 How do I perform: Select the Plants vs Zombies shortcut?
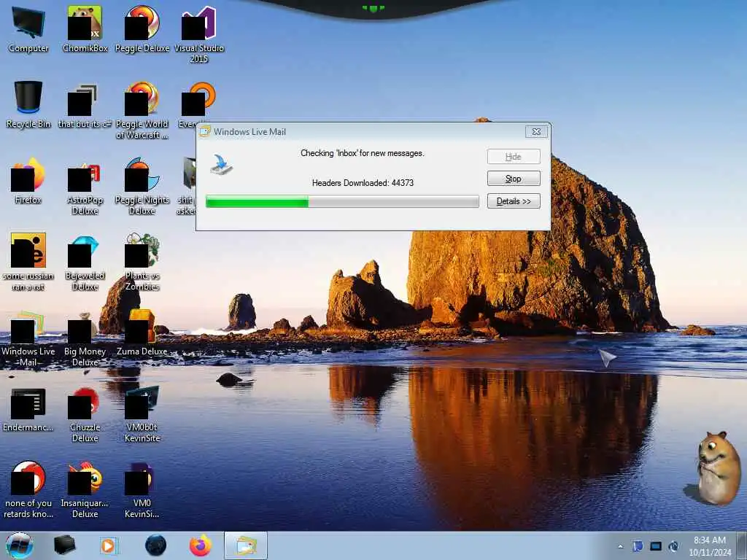142,262
